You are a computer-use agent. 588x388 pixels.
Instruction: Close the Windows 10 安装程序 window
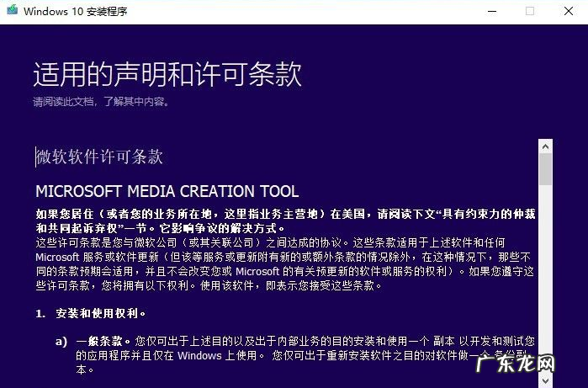pyautogui.click(x=568, y=11)
